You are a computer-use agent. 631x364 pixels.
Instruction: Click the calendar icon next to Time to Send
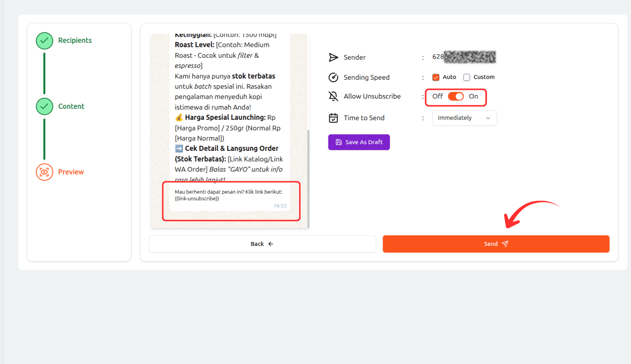coord(333,118)
